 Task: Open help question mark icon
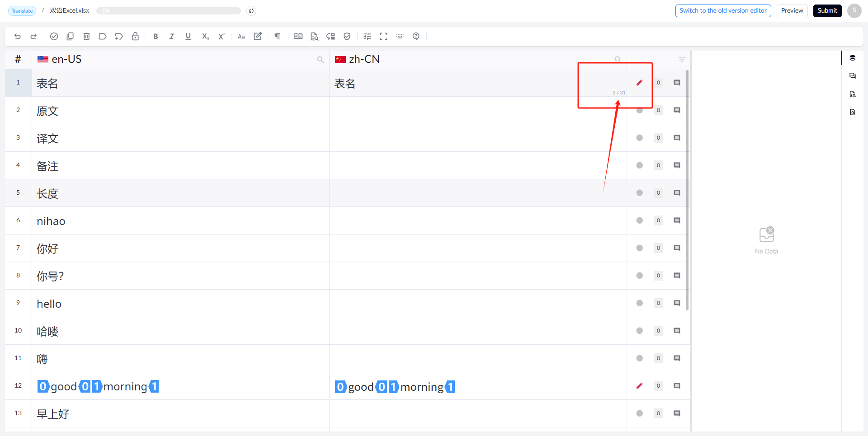pos(416,37)
